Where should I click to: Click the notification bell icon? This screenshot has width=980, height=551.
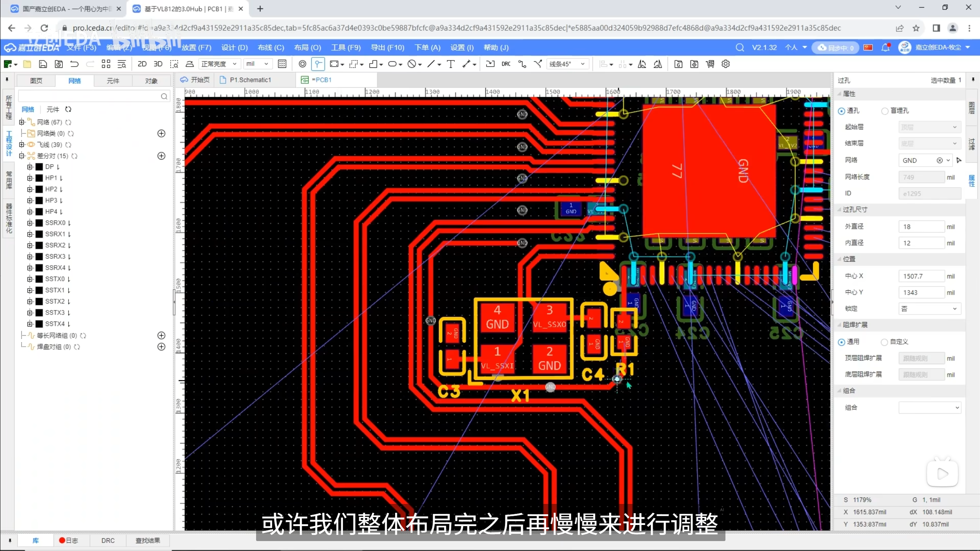point(885,47)
